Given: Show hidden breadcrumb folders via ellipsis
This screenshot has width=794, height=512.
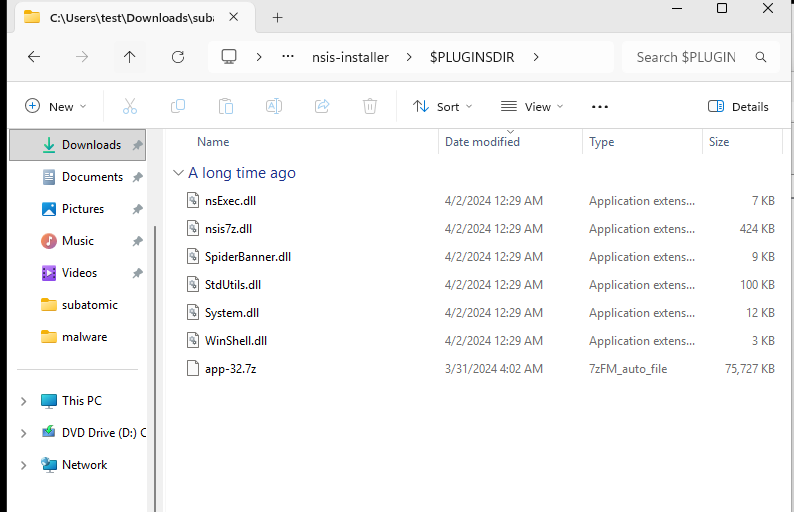Looking at the screenshot, I should [288, 56].
